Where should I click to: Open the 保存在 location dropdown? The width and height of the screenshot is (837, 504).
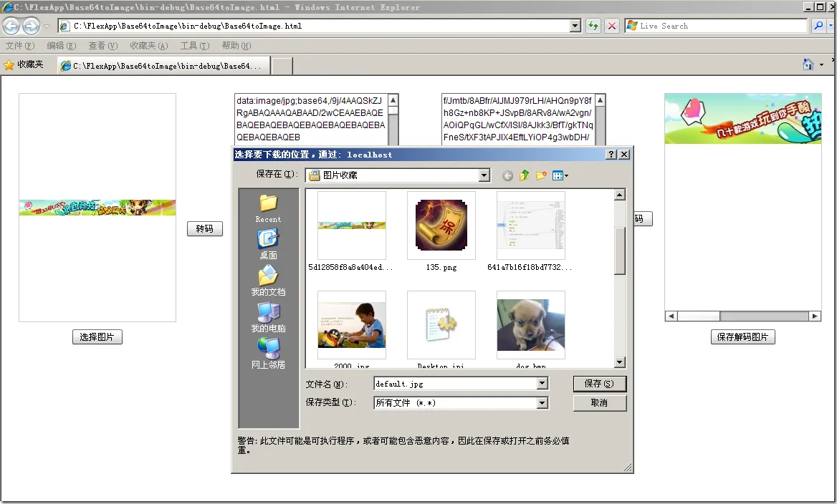pyautogui.click(x=484, y=175)
